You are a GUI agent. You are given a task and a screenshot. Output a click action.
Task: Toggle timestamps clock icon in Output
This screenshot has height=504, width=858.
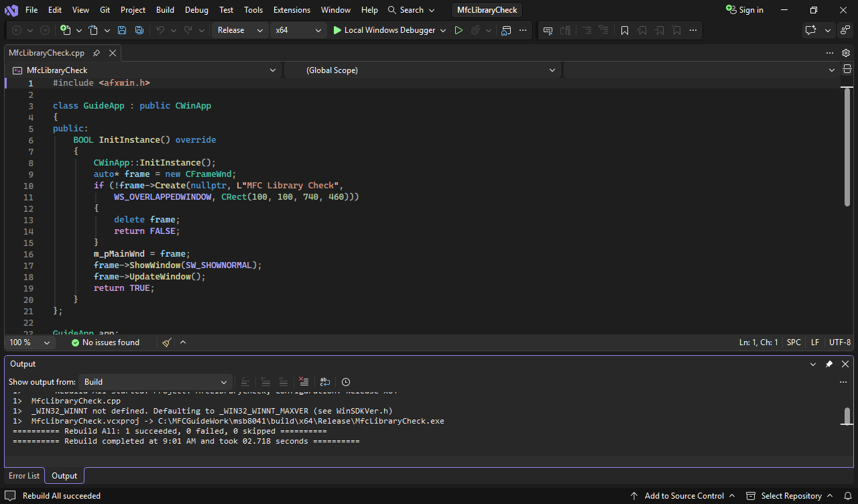[x=346, y=382]
